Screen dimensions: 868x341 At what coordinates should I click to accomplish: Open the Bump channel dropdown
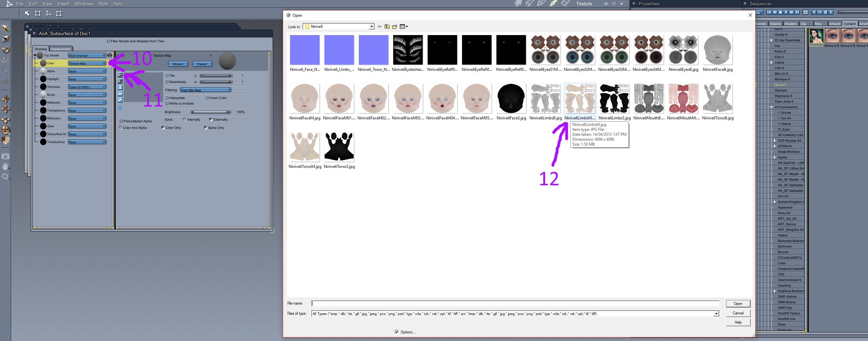tap(87, 95)
